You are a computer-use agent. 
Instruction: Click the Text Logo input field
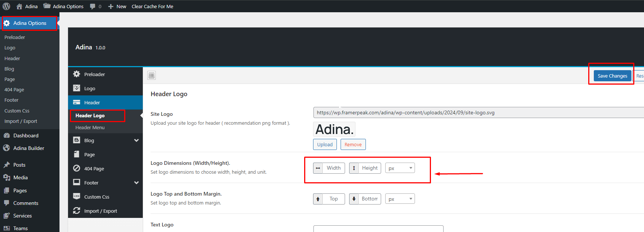point(379,229)
